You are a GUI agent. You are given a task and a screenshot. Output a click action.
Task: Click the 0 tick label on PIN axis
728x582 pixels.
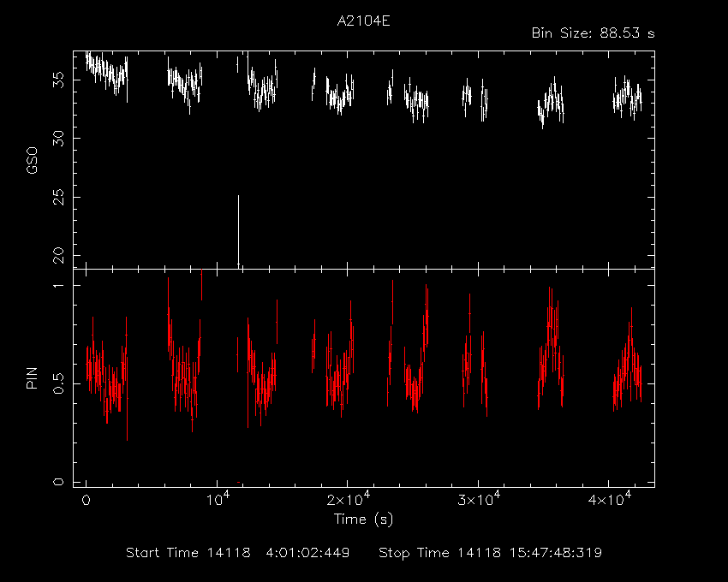pyautogui.click(x=58, y=482)
